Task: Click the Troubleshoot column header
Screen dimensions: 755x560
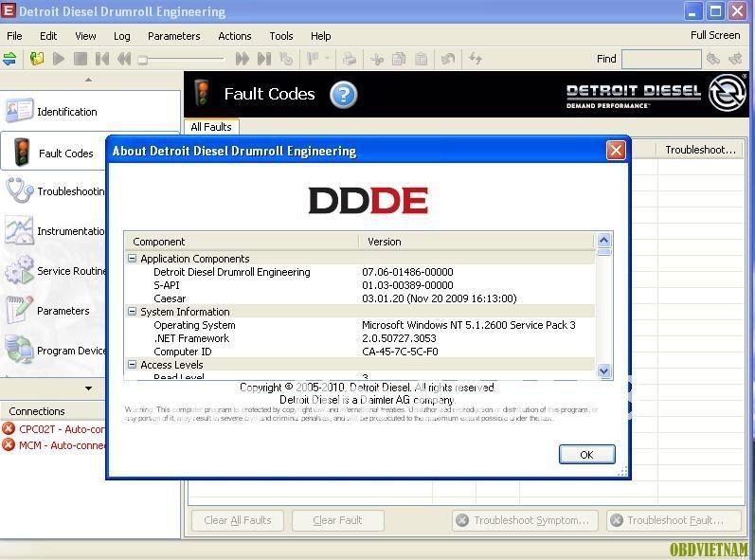Action: click(700, 150)
